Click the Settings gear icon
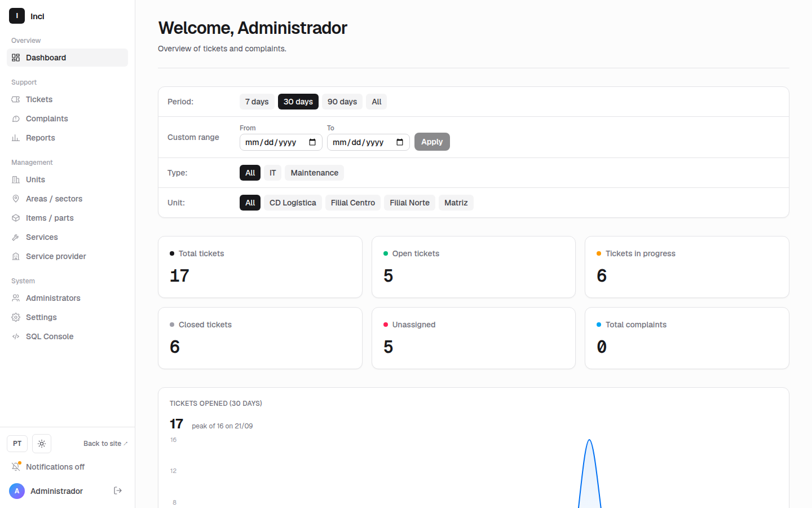 (x=16, y=317)
